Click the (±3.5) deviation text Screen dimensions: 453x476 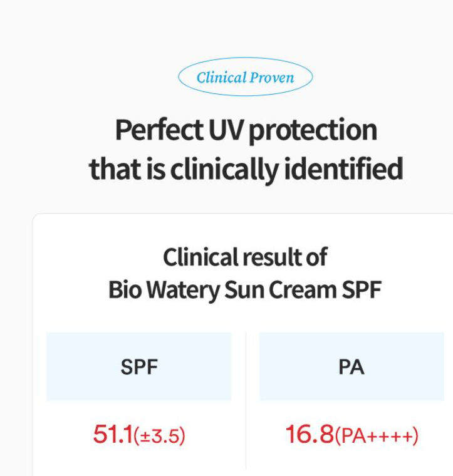(159, 436)
